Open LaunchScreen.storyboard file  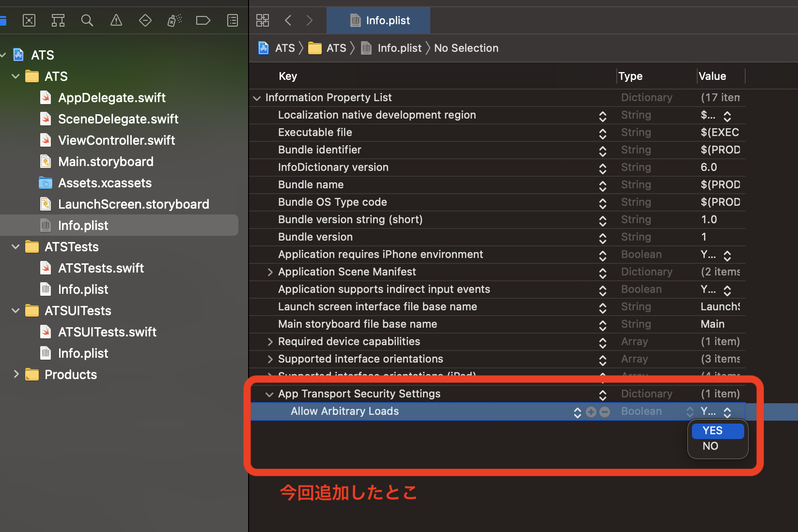point(124,204)
